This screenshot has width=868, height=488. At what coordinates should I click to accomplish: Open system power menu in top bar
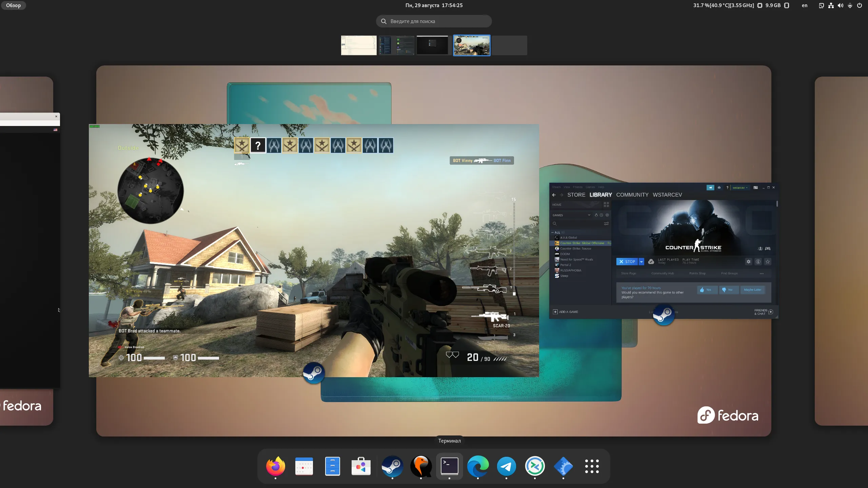point(859,5)
